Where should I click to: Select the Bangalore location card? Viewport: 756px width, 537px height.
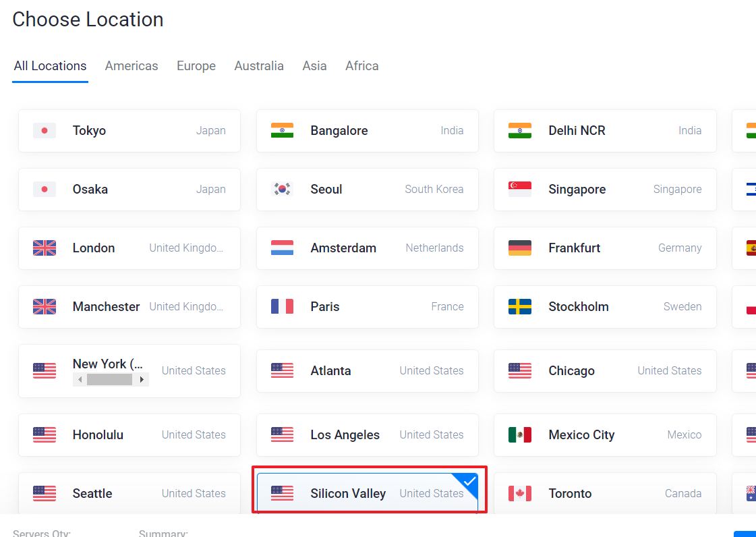pos(368,131)
